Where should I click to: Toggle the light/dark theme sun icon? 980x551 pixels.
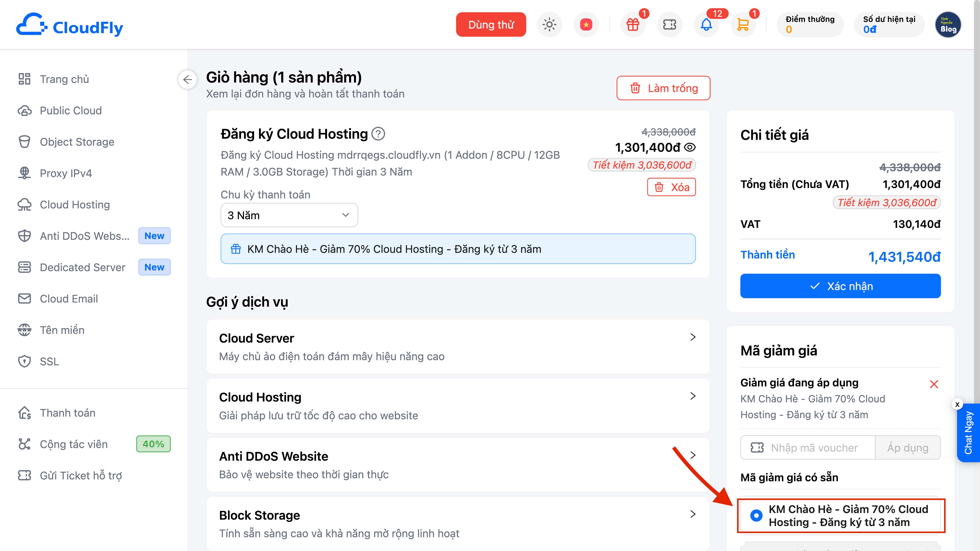click(549, 25)
